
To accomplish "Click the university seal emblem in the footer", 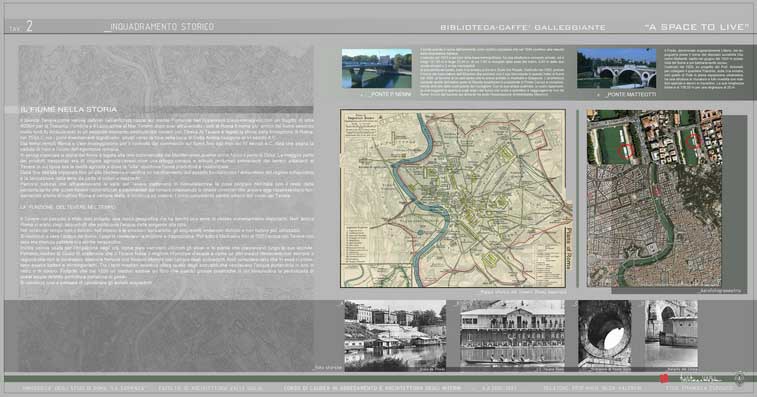I will (x=739, y=378).
